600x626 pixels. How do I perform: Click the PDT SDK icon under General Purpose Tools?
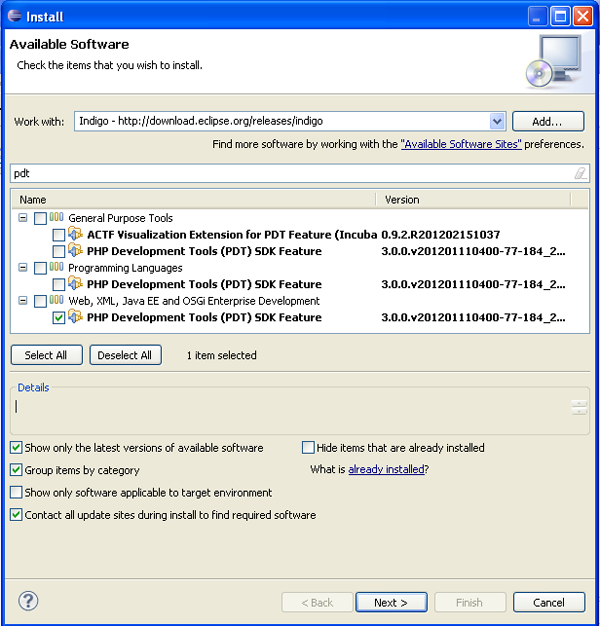point(75,250)
